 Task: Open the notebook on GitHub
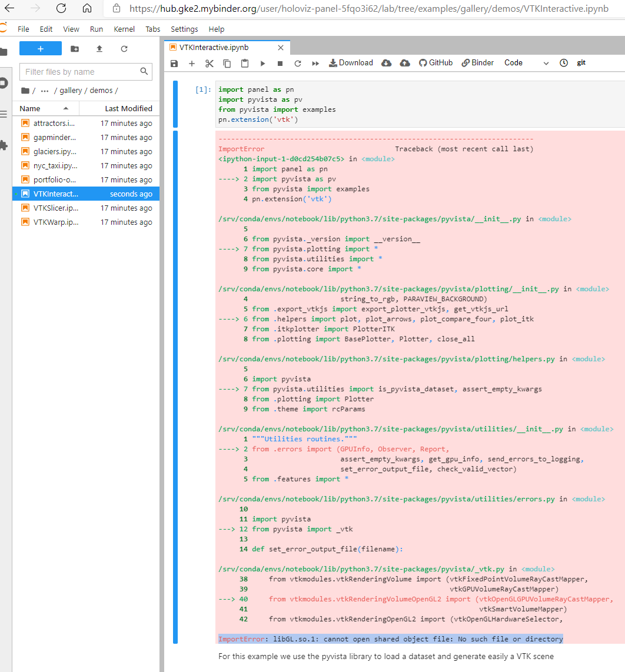[435, 62]
